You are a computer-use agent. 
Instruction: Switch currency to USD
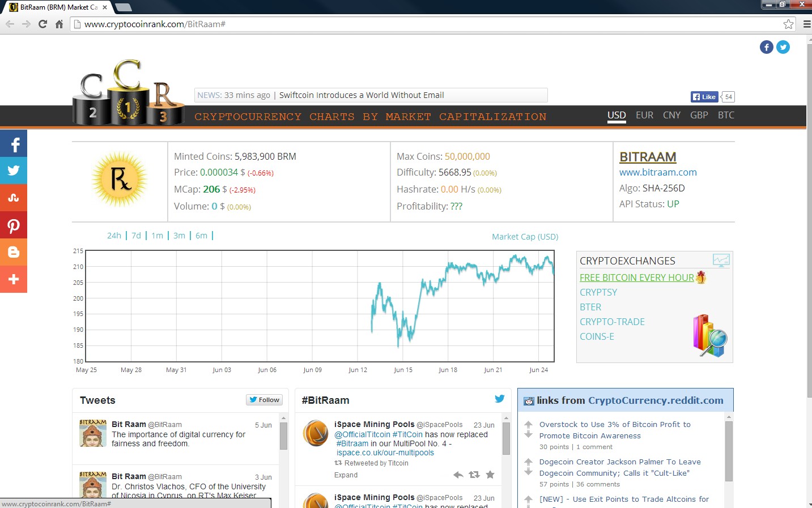(x=617, y=115)
